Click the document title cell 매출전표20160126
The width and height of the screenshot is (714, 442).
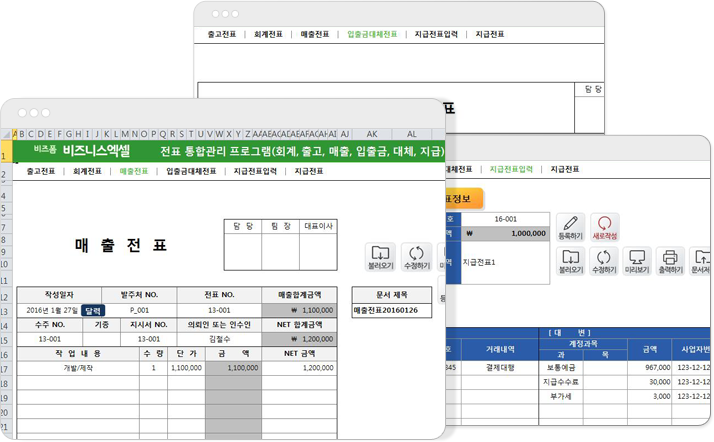(391, 311)
